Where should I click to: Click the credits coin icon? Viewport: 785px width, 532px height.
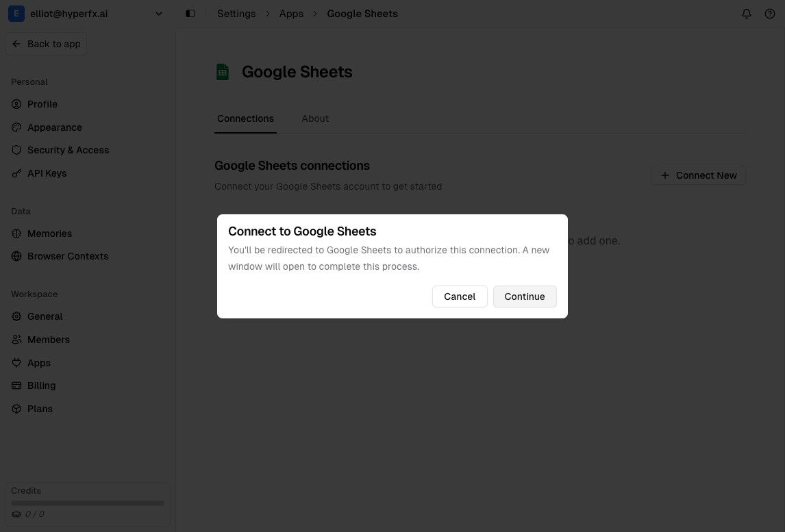[x=16, y=514]
